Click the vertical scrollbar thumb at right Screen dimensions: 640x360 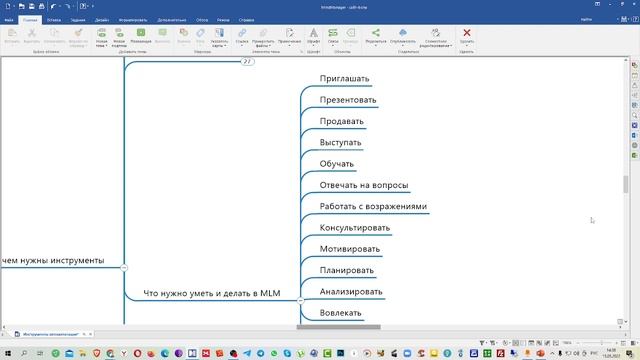pyautogui.click(x=626, y=184)
